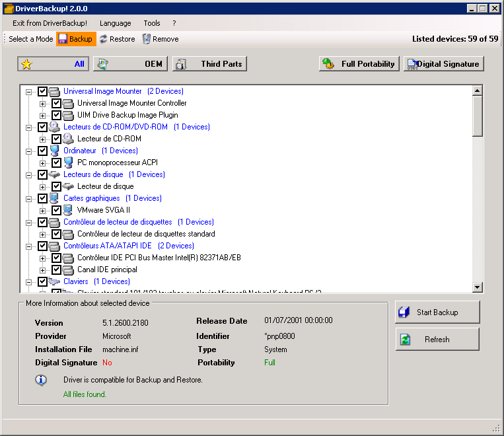Click the Refresh button
The width and height of the screenshot is (504, 436).
(x=437, y=339)
